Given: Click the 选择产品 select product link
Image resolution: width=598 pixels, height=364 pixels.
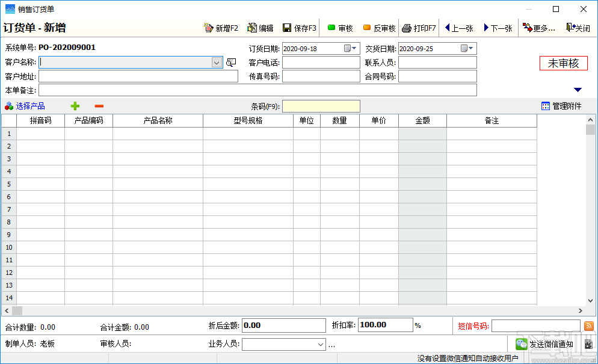Looking at the screenshot, I should tap(25, 106).
